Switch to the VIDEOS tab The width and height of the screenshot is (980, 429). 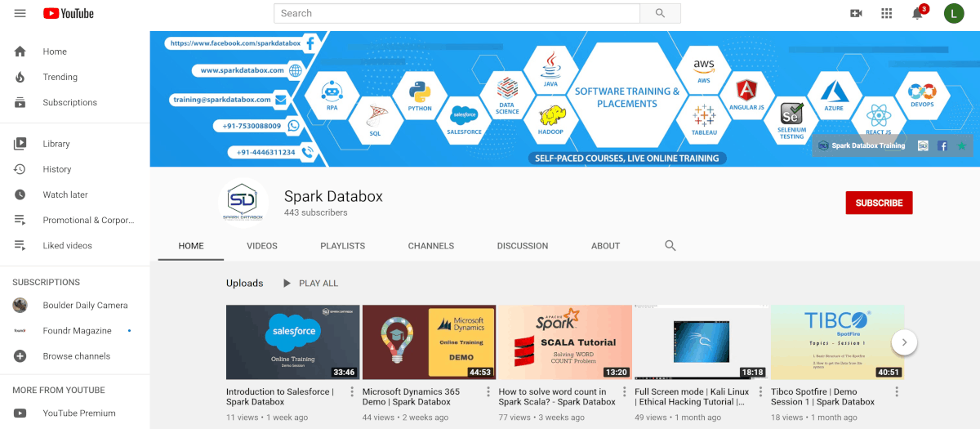pyautogui.click(x=262, y=245)
